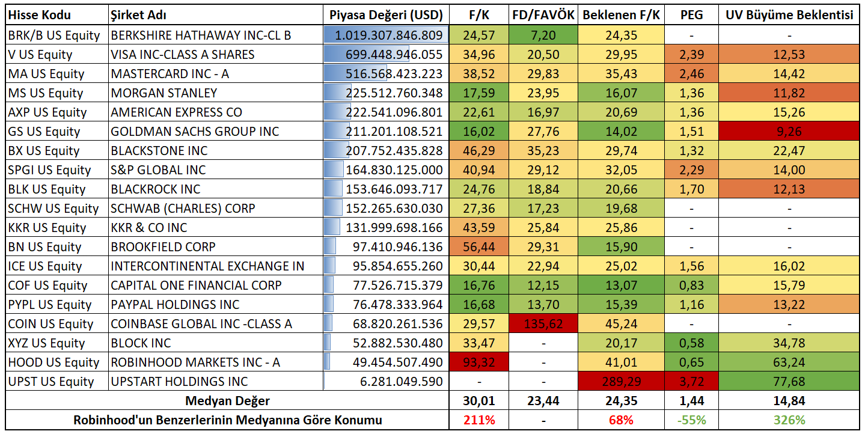
Task: Select 'BROOKFIELD CORP' company cell
Action: pos(216,246)
